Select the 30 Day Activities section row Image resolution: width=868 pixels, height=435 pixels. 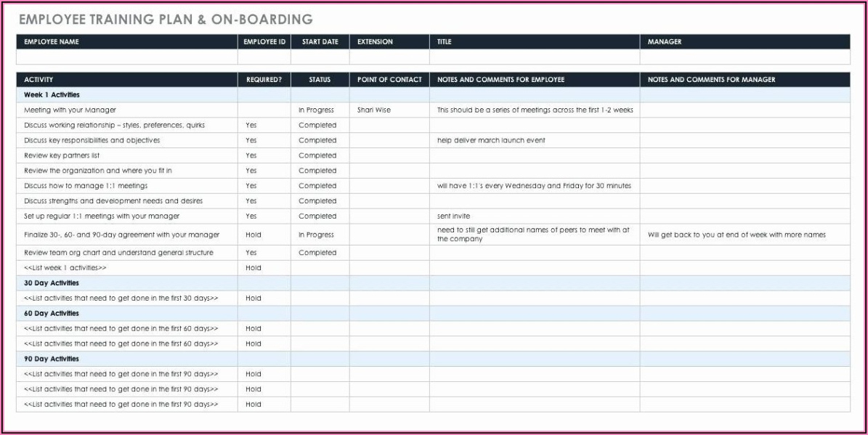433,283
